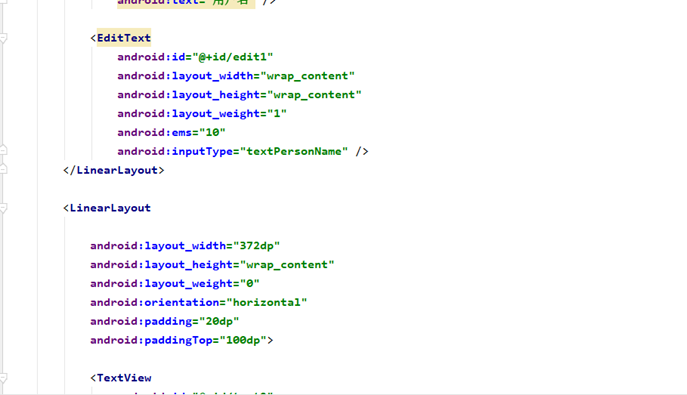Click the layout_width="372dp" line
The height and width of the screenshot is (395, 687).
pyautogui.click(x=185, y=246)
